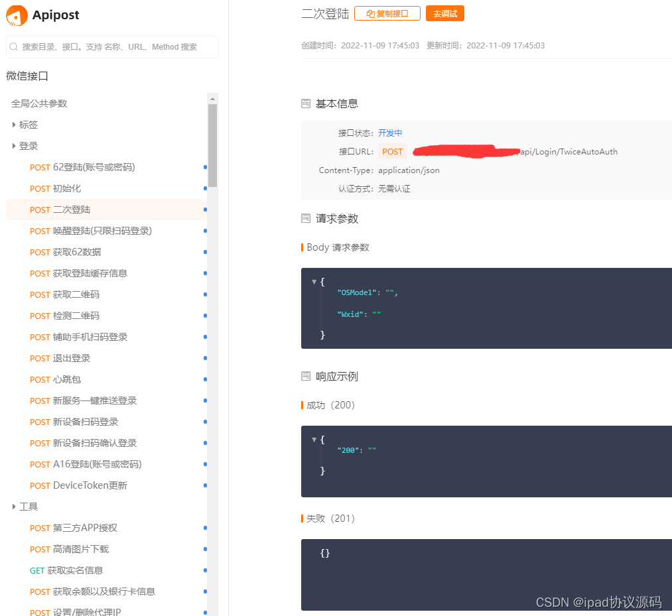
Task: Open POST 辅助手机扫码登录 interface
Action: (x=106, y=337)
